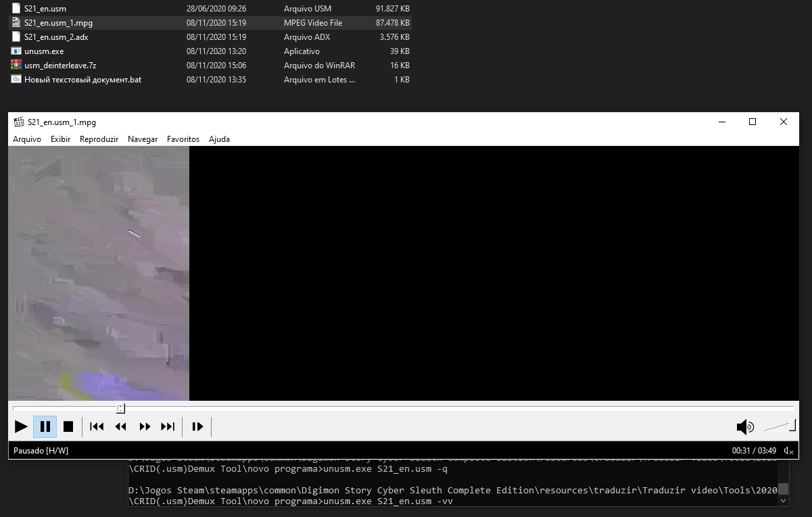Open the Arquivo menu

[27, 139]
